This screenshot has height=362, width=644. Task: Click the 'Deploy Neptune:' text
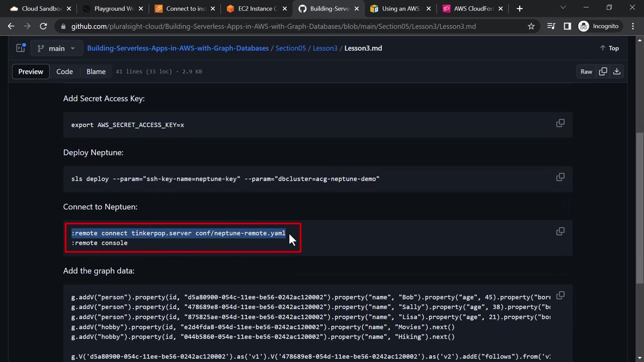93,152
